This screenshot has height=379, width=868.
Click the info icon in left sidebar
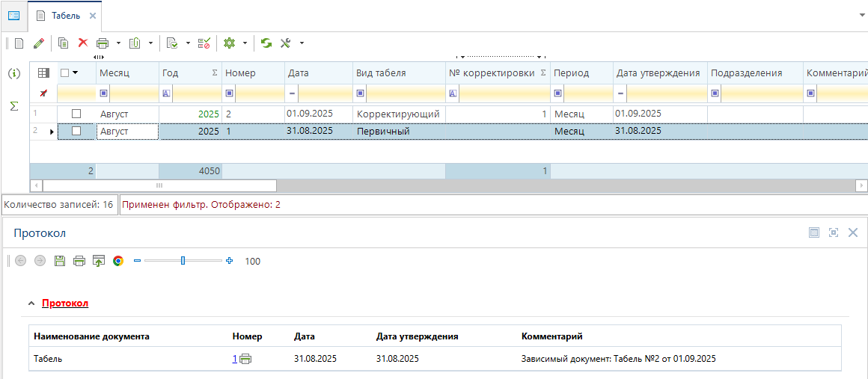(13, 73)
